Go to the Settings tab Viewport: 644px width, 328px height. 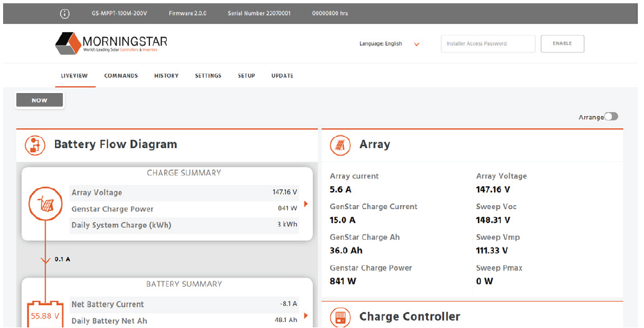(x=208, y=76)
